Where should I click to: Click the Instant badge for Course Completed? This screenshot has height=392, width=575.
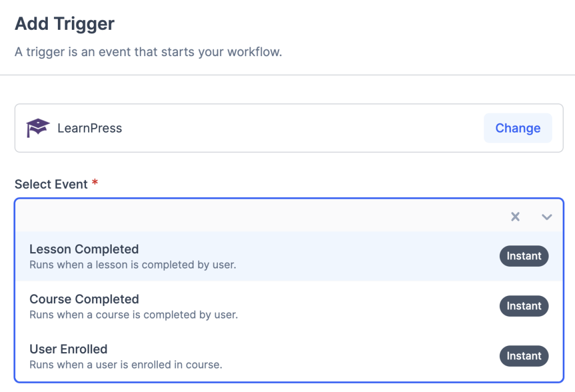point(524,306)
